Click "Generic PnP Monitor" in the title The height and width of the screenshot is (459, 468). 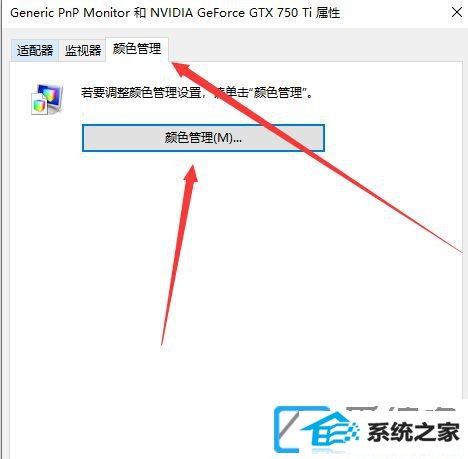tap(70, 13)
